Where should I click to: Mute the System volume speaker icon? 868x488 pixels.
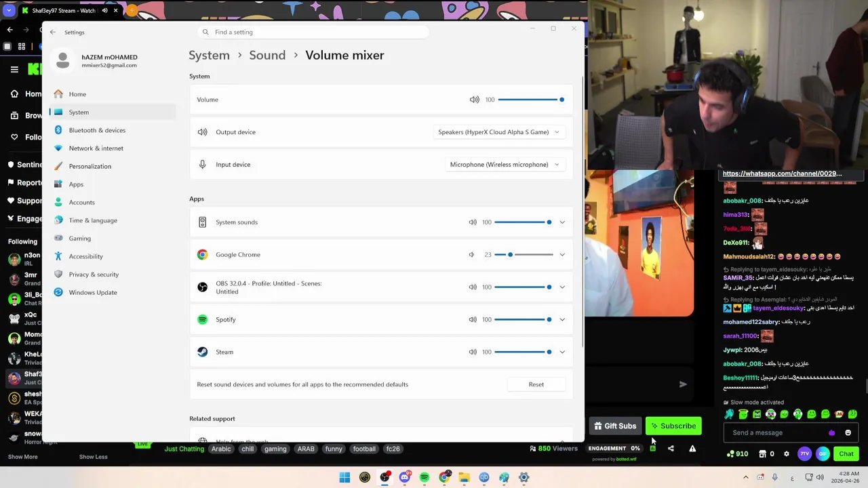[474, 100]
